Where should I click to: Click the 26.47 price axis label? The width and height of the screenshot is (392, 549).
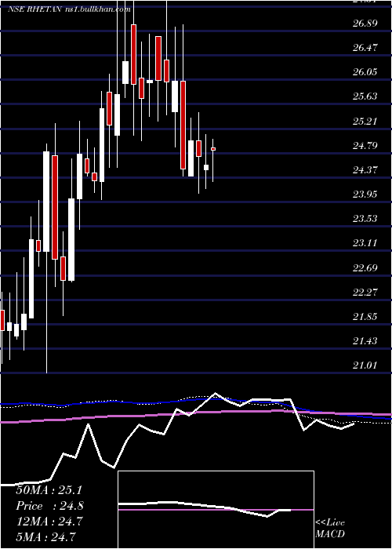tap(365, 48)
